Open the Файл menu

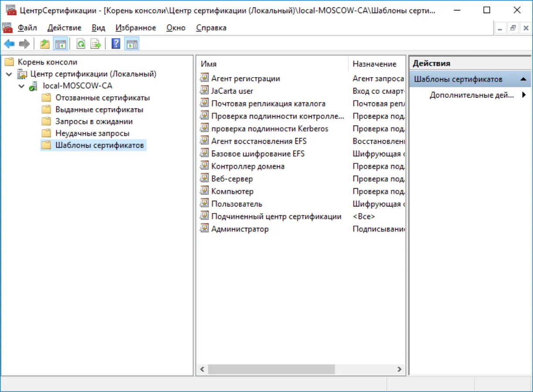(27, 28)
